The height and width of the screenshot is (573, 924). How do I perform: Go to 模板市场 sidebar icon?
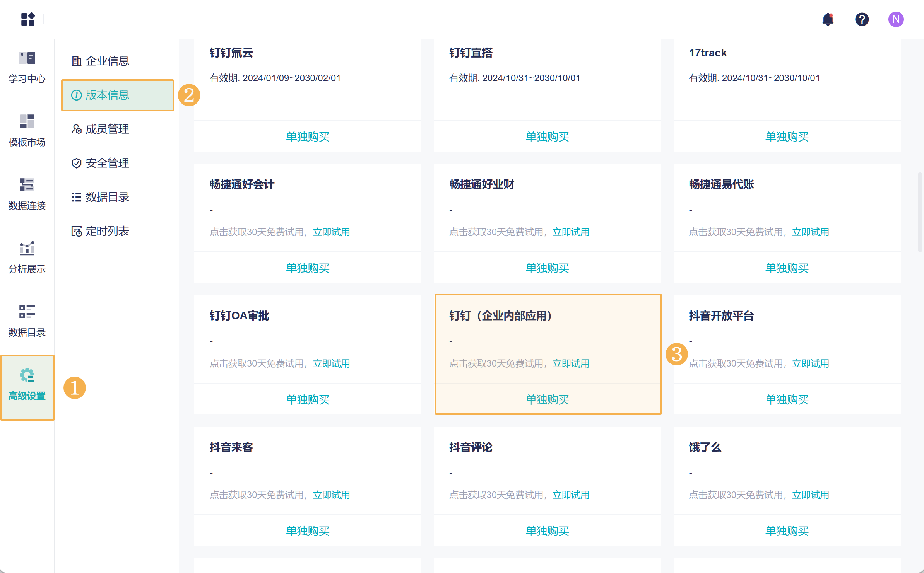pyautogui.click(x=27, y=131)
